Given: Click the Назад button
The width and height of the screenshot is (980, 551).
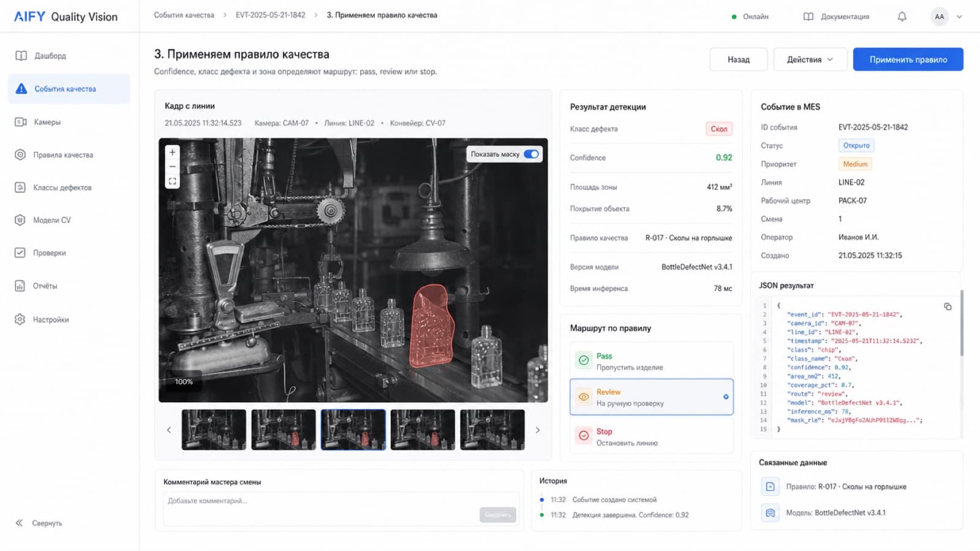Looking at the screenshot, I should click(738, 59).
